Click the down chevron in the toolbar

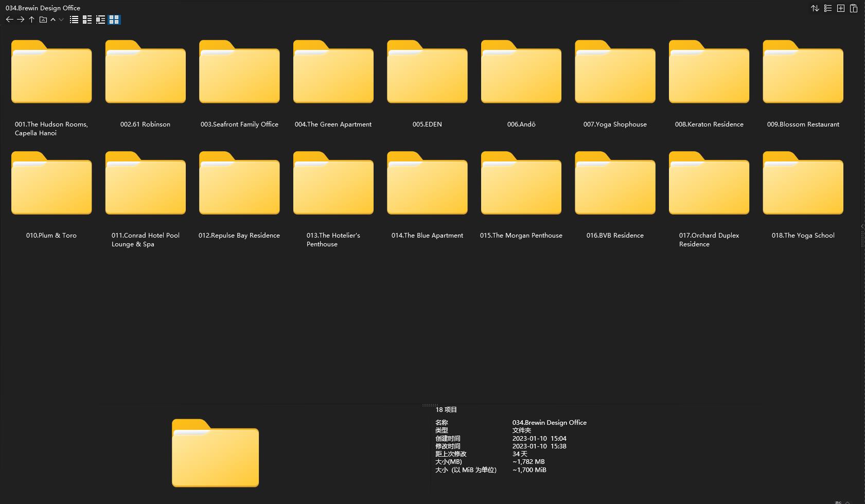[x=61, y=20]
